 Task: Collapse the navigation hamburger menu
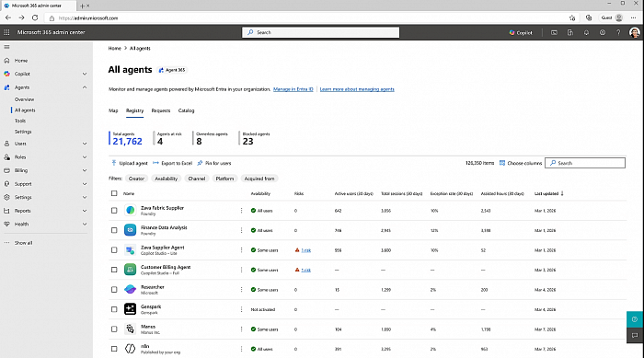click(x=6, y=47)
